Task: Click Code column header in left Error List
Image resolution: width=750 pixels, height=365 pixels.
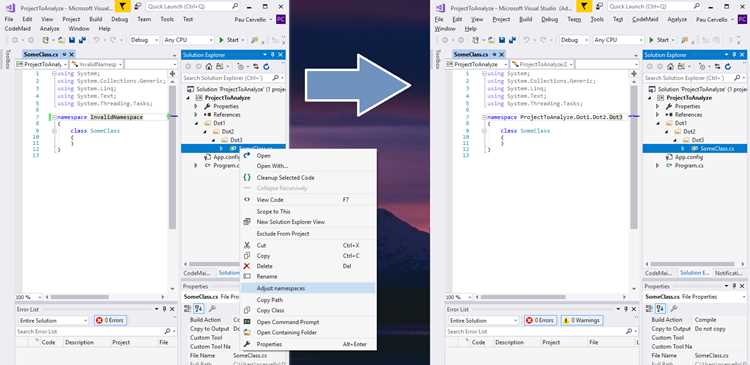Action: [48, 343]
